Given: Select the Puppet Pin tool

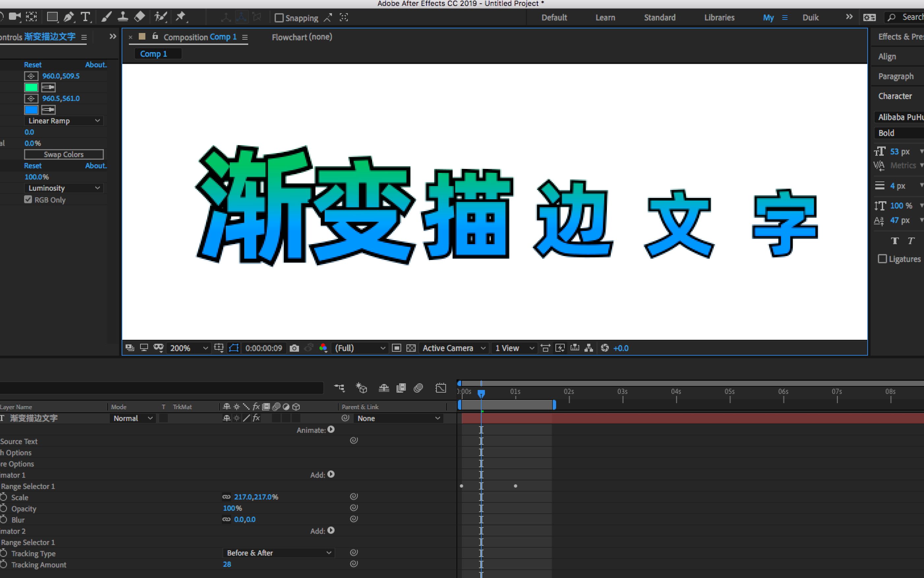Looking at the screenshot, I should point(180,17).
